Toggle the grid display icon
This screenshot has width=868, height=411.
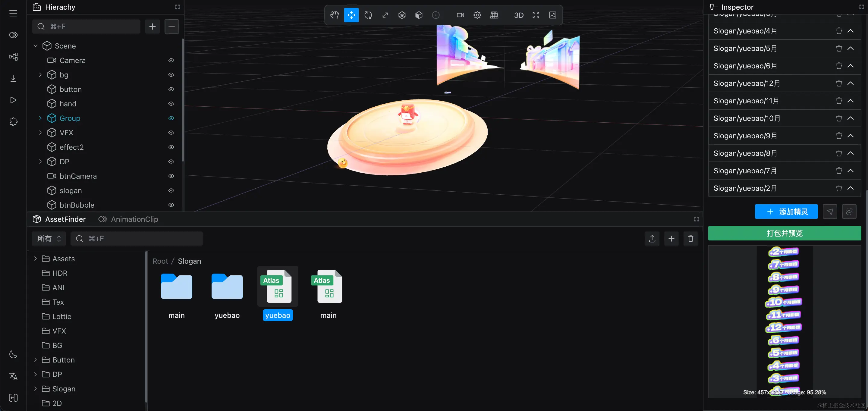[494, 15]
